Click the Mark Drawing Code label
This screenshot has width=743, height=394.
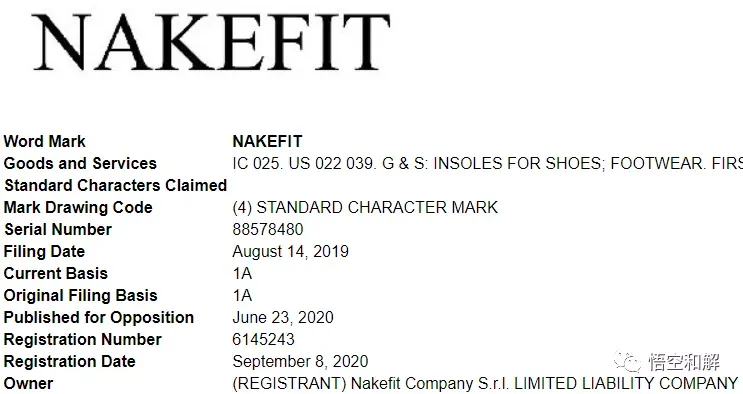78,207
